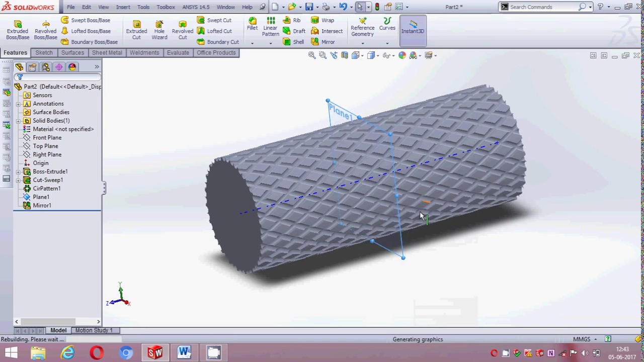Switch to the Surfaces ribbon tab
Screen dimensions: 644x362
click(x=72, y=53)
